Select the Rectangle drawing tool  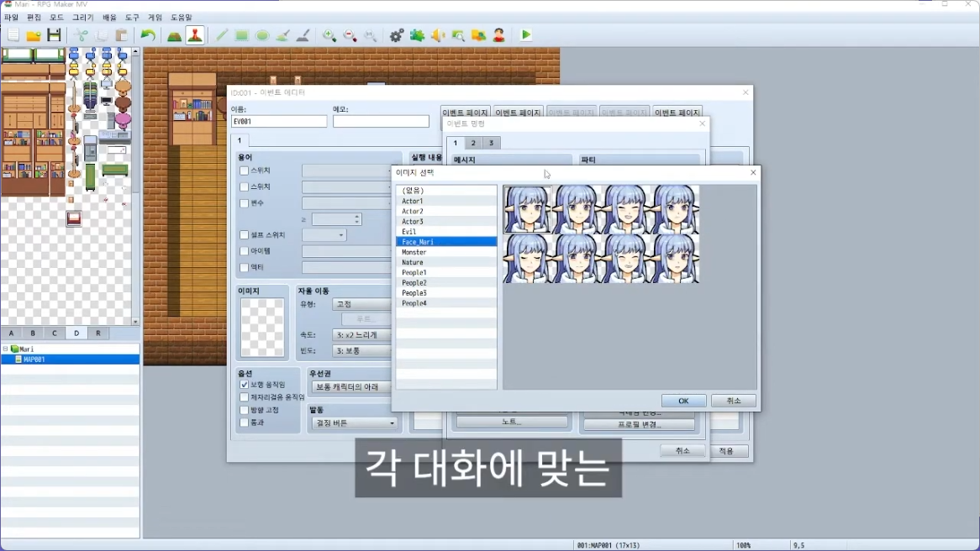click(x=242, y=35)
